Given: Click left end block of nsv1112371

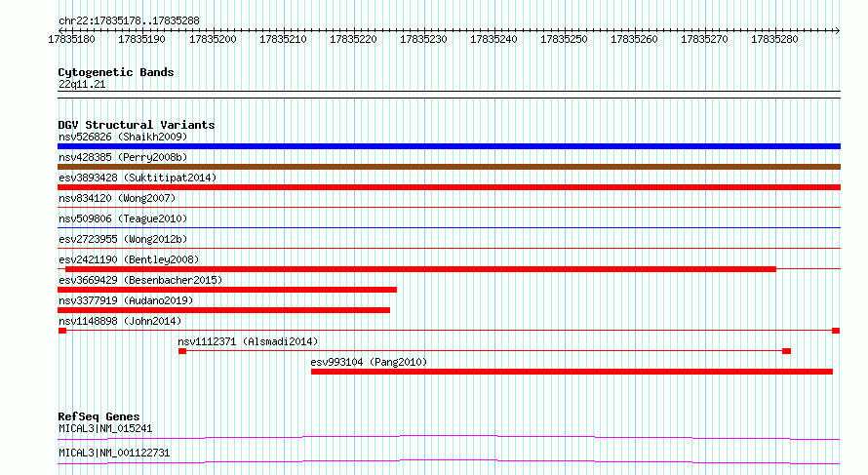Looking at the screenshot, I should tap(182, 351).
